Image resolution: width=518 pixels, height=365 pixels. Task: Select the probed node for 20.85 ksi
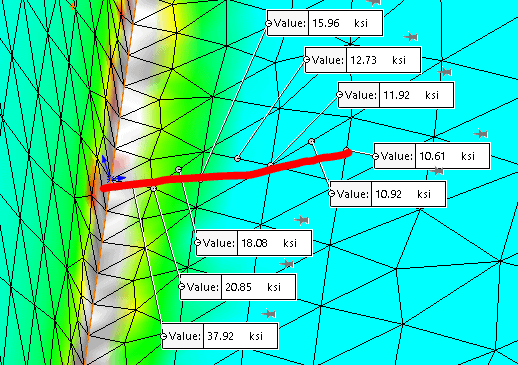[x=153, y=189]
